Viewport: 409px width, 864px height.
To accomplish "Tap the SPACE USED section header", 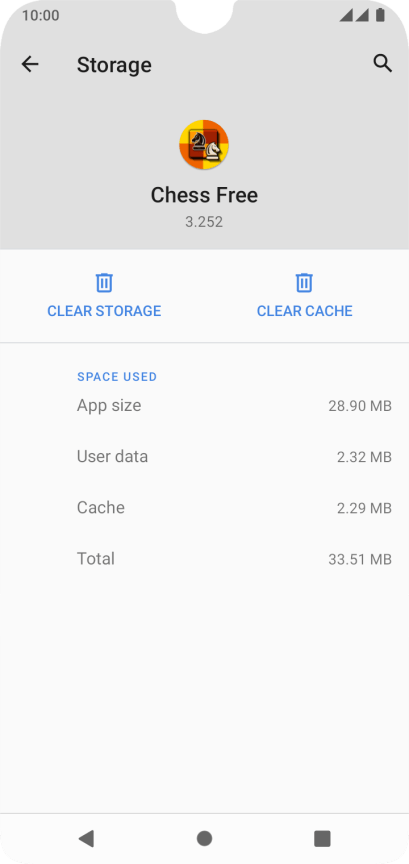I will point(117,377).
